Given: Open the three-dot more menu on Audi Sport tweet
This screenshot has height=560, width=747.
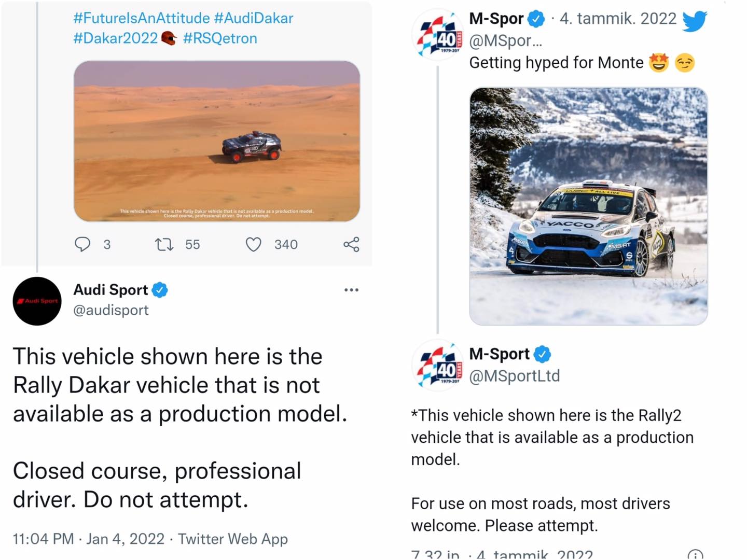Looking at the screenshot, I should 351,290.
